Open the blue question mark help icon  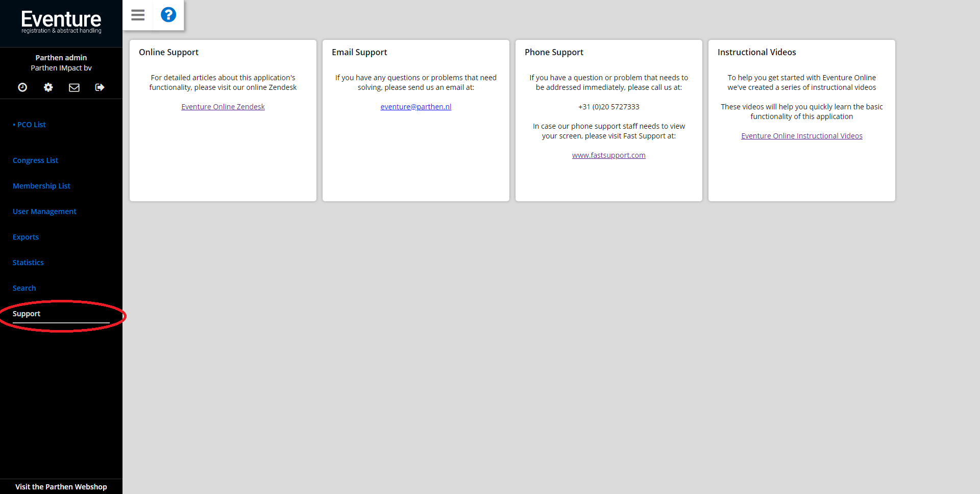coord(168,15)
